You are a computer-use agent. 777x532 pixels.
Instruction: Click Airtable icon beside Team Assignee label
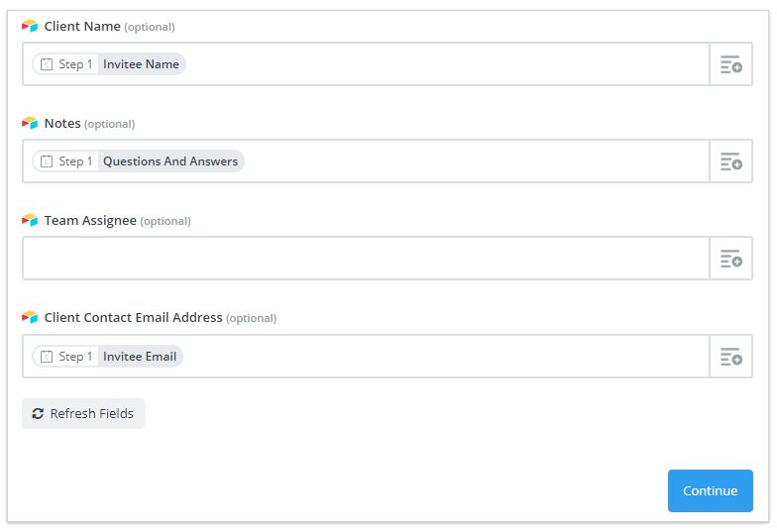click(x=30, y=221)
